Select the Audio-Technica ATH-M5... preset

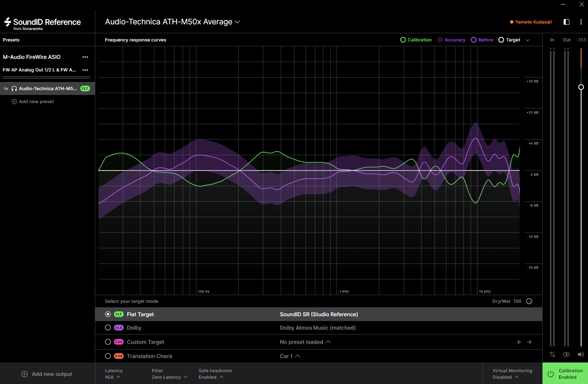pos(47,88)
